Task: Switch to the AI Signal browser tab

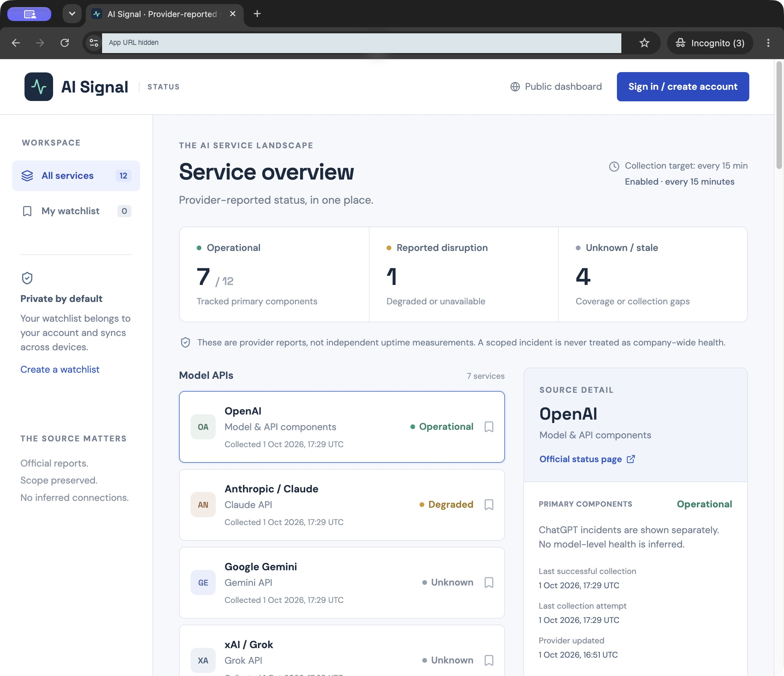Action: [x=165, y=14]
